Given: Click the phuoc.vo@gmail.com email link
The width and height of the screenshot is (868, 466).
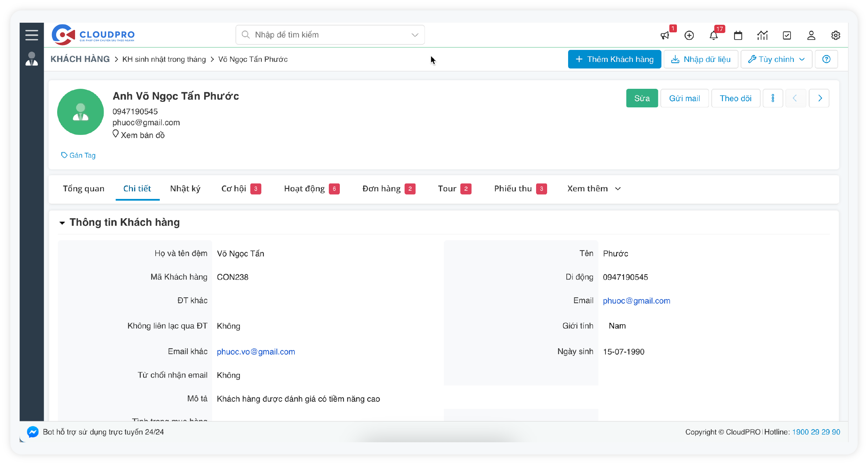Looking at the screenshot, I should tap(256, 352).
